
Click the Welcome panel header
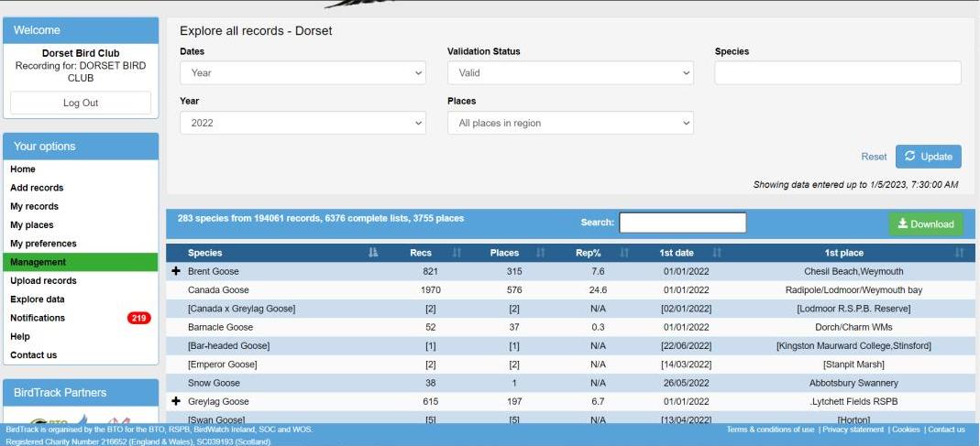(x=81, y=30)
